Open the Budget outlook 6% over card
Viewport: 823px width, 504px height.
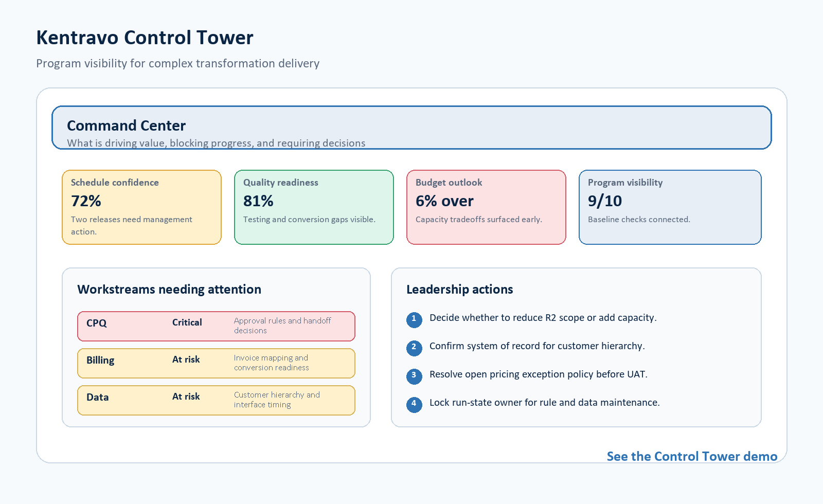(x=486, y=207)
